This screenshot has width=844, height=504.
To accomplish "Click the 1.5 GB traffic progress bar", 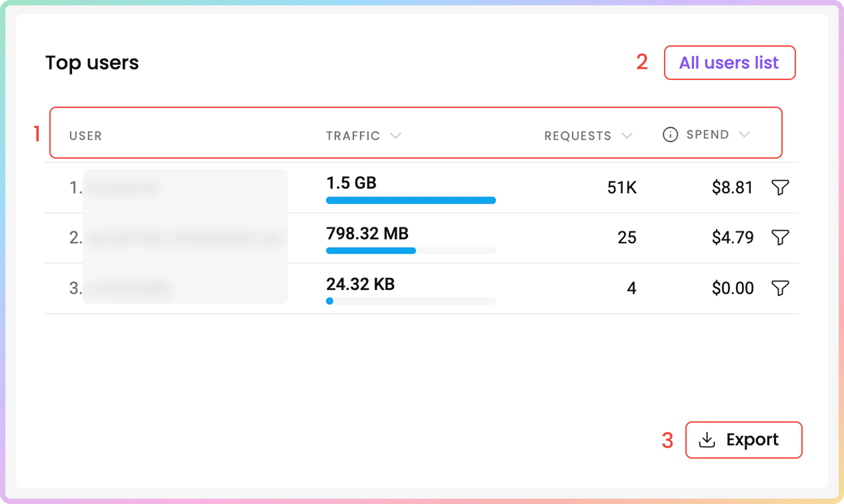I will (x=410, y=200).
